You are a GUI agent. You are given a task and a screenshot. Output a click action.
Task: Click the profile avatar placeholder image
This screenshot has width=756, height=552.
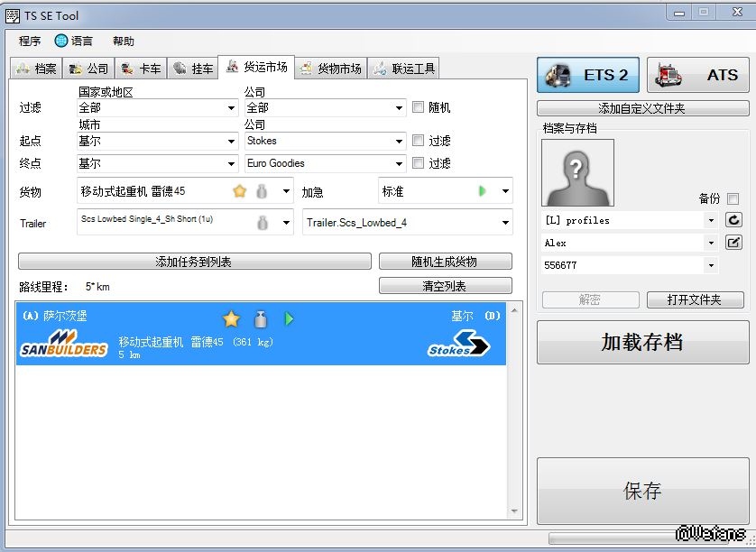coord(577,172)
